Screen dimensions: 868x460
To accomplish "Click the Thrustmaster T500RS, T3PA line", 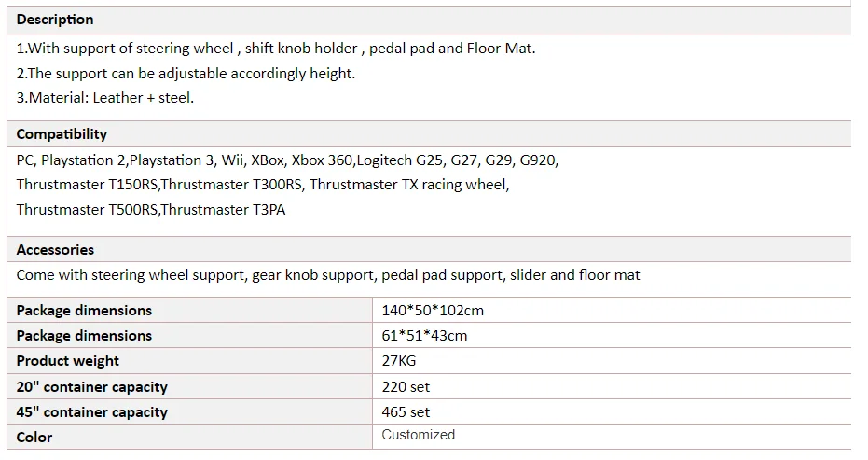I will coord(151,210).
